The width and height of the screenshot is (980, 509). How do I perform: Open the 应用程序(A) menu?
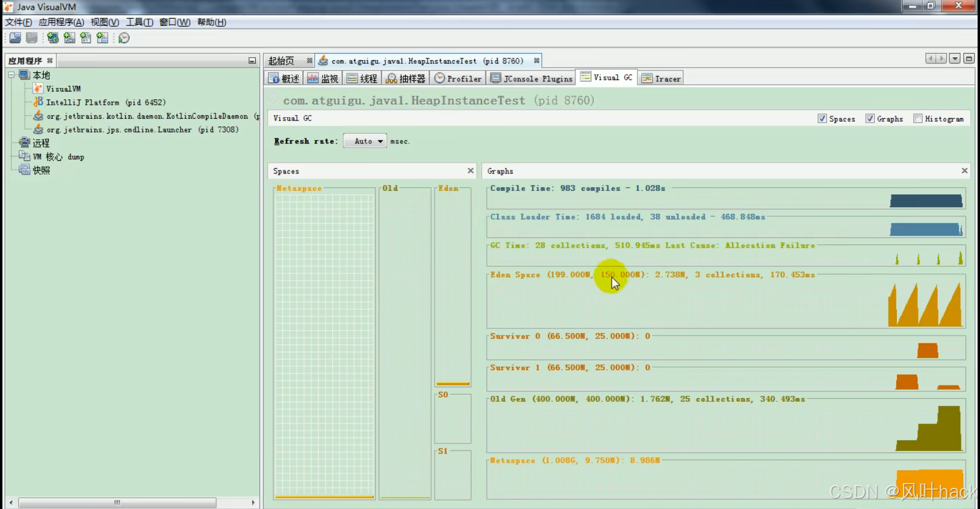pos(61,22)
